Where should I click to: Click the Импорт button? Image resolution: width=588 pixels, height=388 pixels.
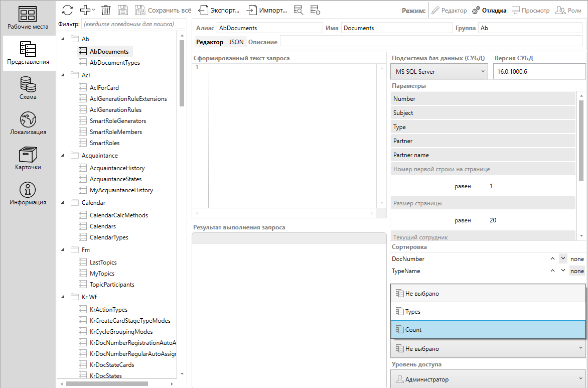click(x=267, y=11)
